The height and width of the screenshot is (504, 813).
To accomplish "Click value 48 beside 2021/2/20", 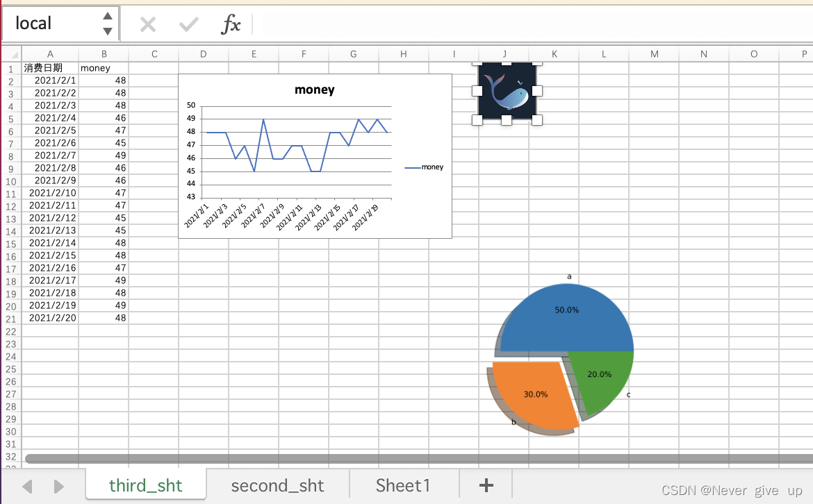I will point(104,318).
